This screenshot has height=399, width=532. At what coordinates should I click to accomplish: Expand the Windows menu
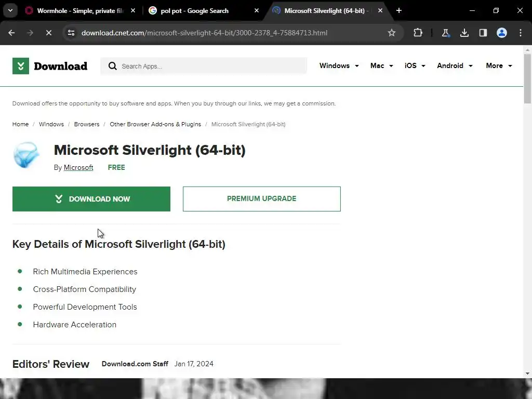click(339, 66)
